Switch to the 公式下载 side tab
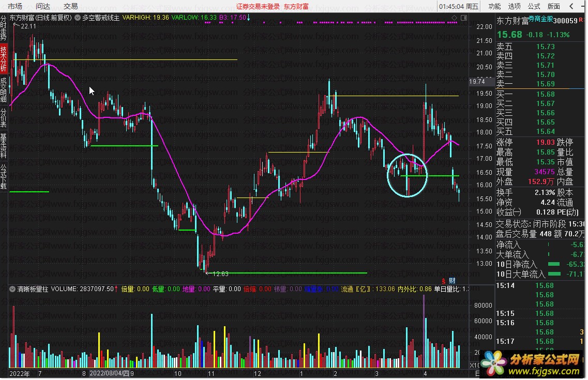This screenshot has width=588, height=380. click(x=4, y=176)
